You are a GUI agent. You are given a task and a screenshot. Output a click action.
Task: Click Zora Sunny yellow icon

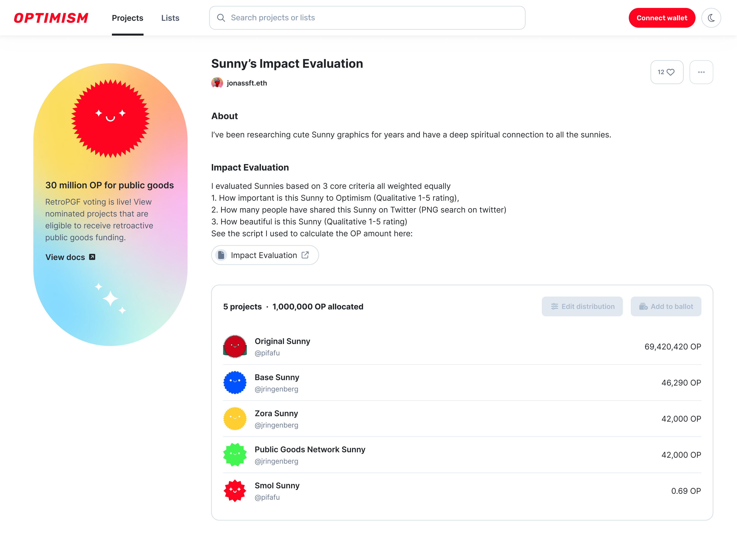click(235, 419)
